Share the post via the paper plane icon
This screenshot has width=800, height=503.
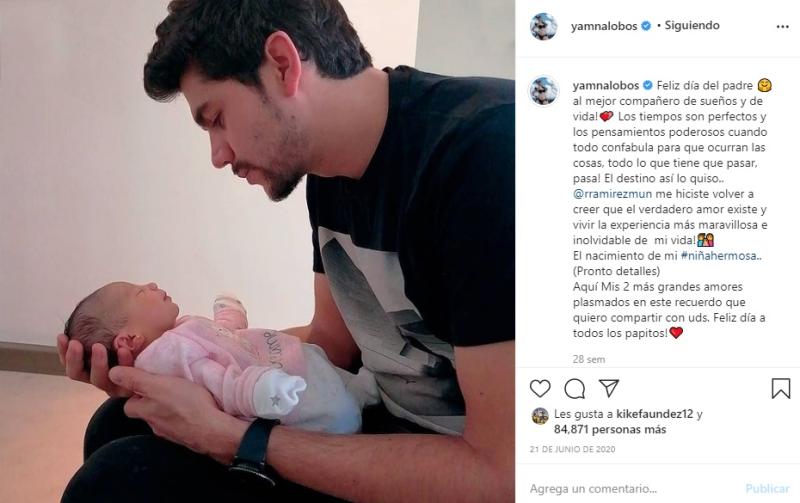pyautogui.click(x=609, y=388)
